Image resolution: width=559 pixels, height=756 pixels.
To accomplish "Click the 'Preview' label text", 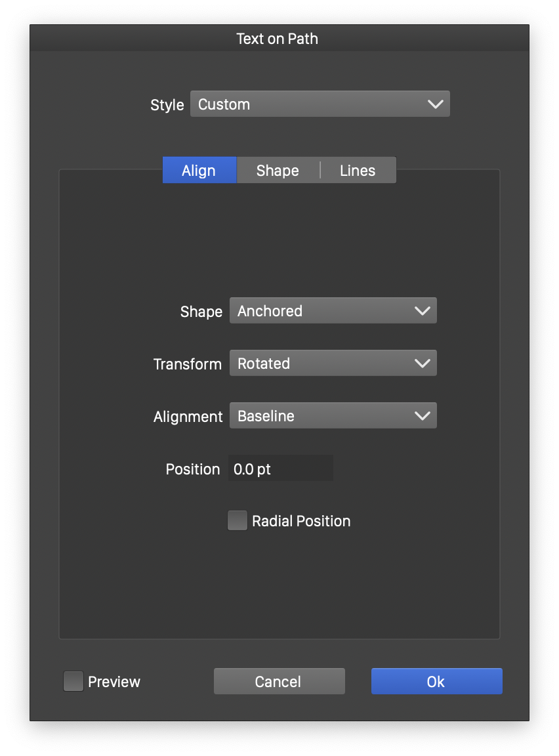I will (x=114, y=682).
